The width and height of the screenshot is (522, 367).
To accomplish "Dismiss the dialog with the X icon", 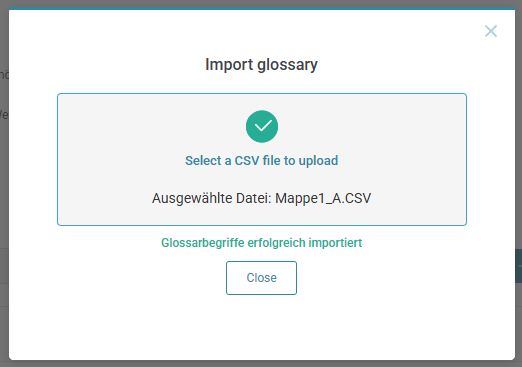I will tap(491, 31).
